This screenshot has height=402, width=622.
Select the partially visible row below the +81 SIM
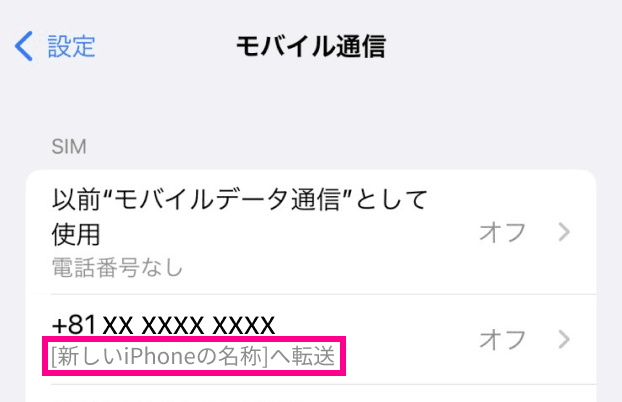tap(311, 393)
